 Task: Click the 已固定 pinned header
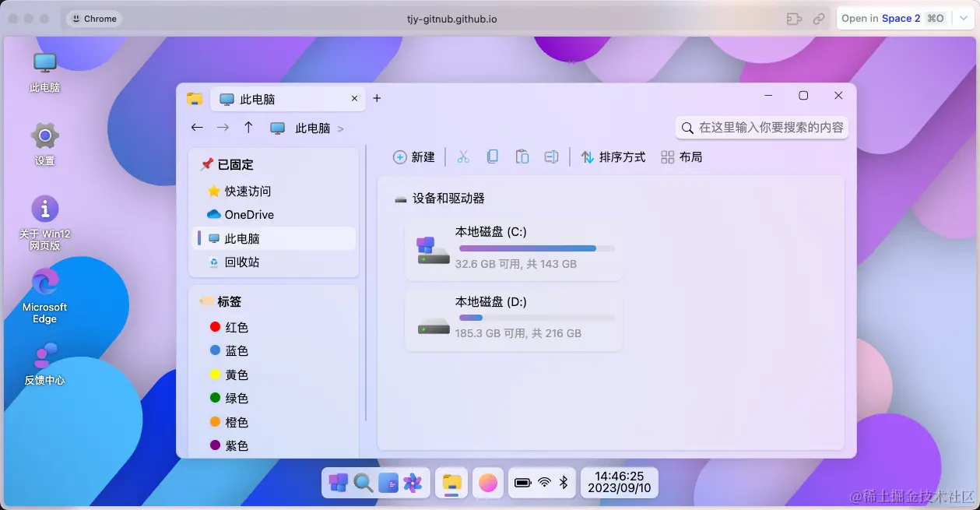coord(227,164)
